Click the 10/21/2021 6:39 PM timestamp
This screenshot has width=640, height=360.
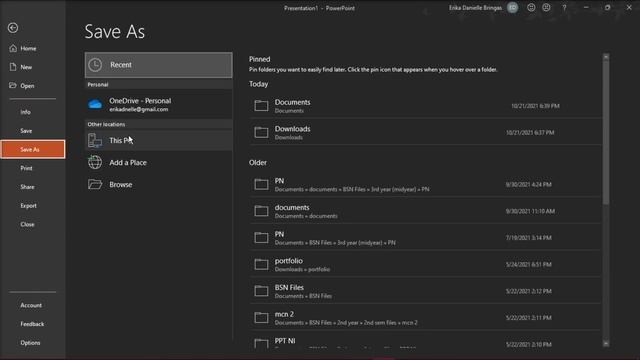pyautogui.click(x=535, y=106)
